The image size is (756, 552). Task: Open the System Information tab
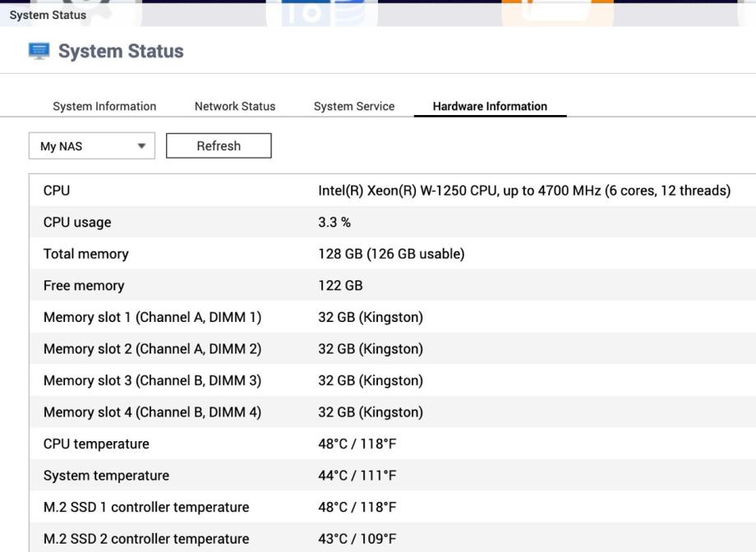pos(104,106)
